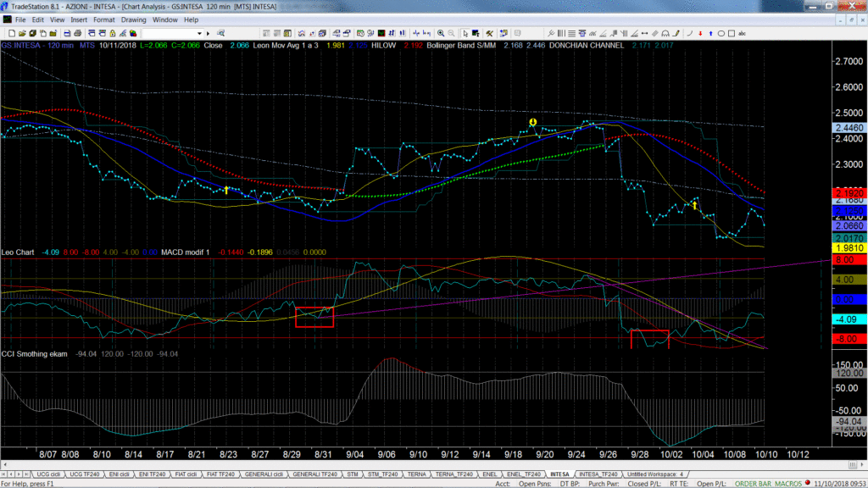The height and width of the screenshot is (488, 868).
Task: Select the ellipse drawing tool
Action: point(721,34)
